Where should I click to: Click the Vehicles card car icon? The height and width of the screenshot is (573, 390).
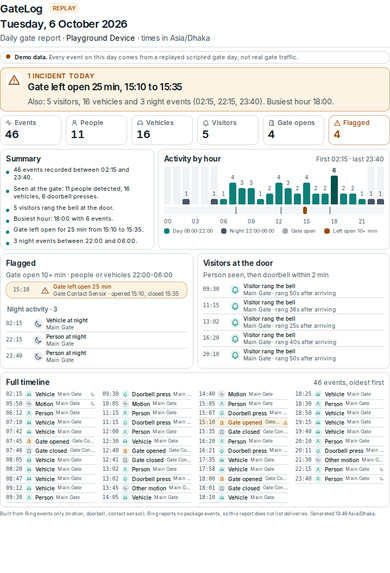(140, 123)
